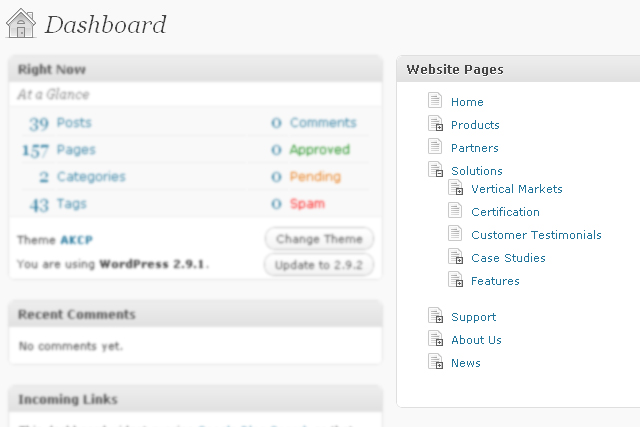Screen dimensions: 640x427
Task: Open the Features page link
Action: (495, 281)
